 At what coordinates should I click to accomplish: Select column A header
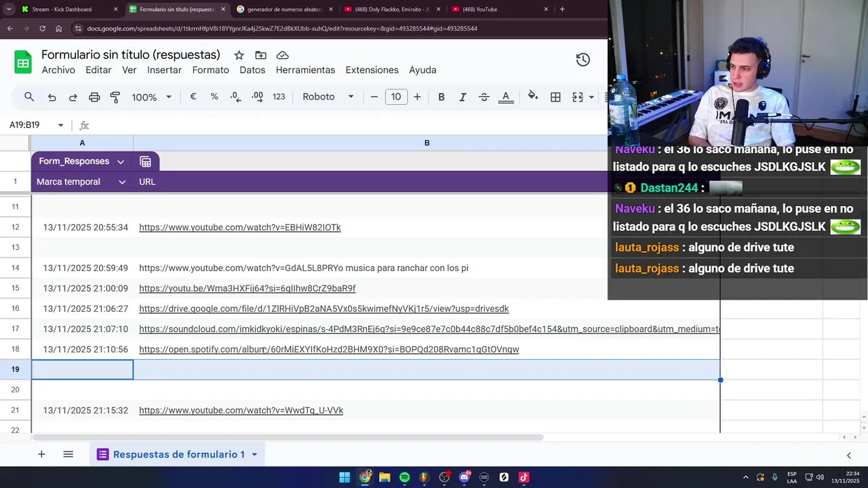82,143
